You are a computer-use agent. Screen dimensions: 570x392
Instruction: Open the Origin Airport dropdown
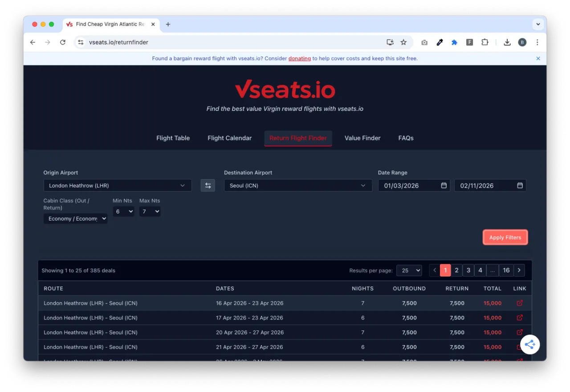pyautogui.click(x=118, y=185)
